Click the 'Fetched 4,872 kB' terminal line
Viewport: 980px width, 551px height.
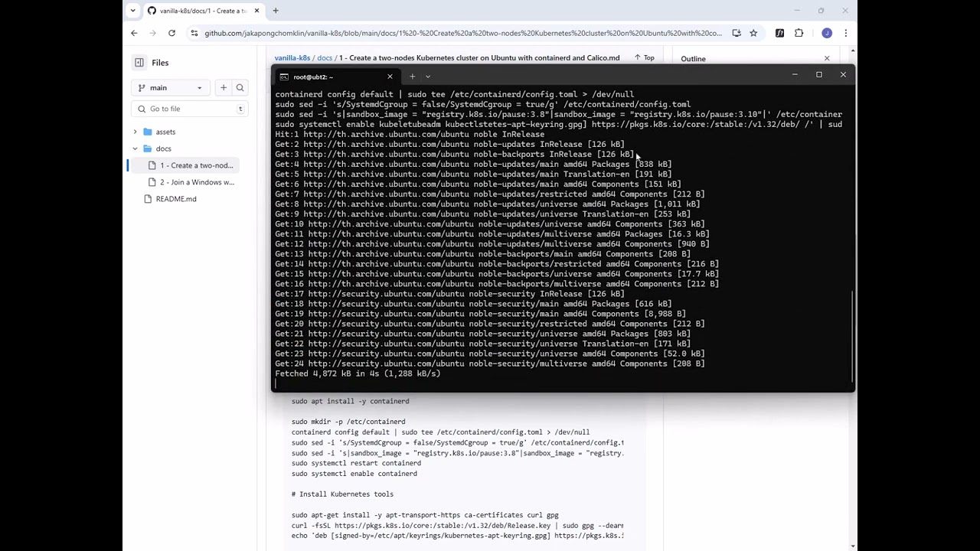(358, 373)
